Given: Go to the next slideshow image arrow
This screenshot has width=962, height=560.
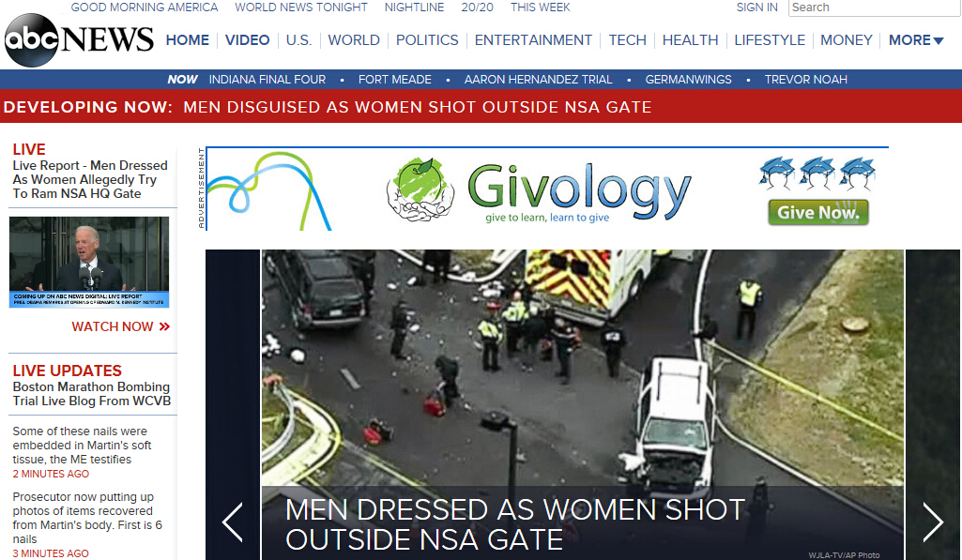Looking at the screenshot, I should coord(932,522).
